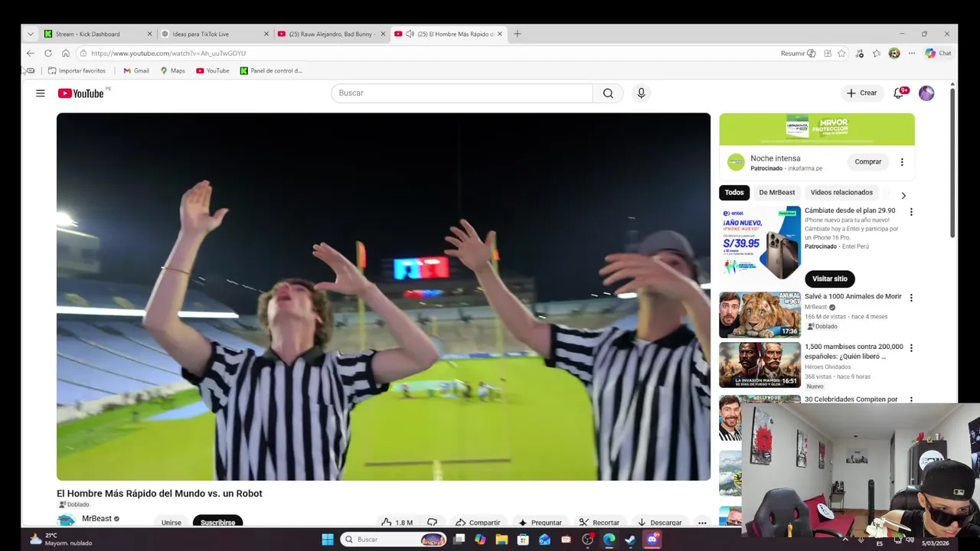Click Visitar sitio on the Entel ad
The width and height of the screenshot is (980, 551).
pyautogui.click(x=830, y=279)
